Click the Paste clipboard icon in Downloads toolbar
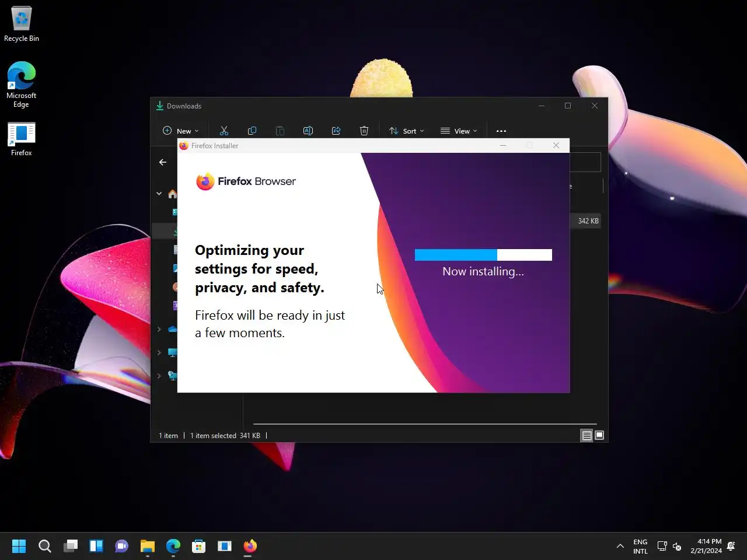The width and height of the screenshot is (747, 560). [280, 131]
